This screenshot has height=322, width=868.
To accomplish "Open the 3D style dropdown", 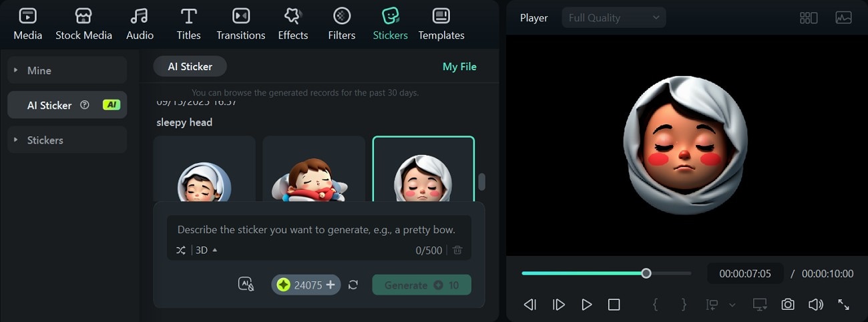I will click(206, 250).
